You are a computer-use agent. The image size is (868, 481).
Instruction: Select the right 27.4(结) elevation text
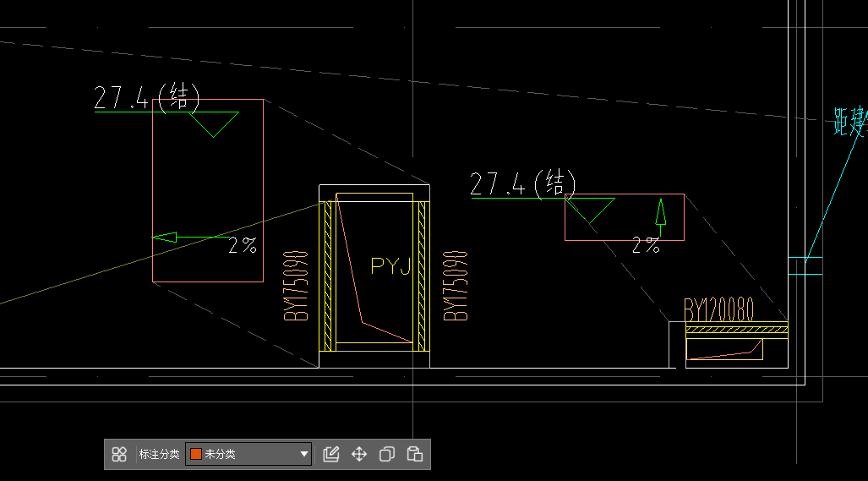pyautogui.click(x=523, y=183)
